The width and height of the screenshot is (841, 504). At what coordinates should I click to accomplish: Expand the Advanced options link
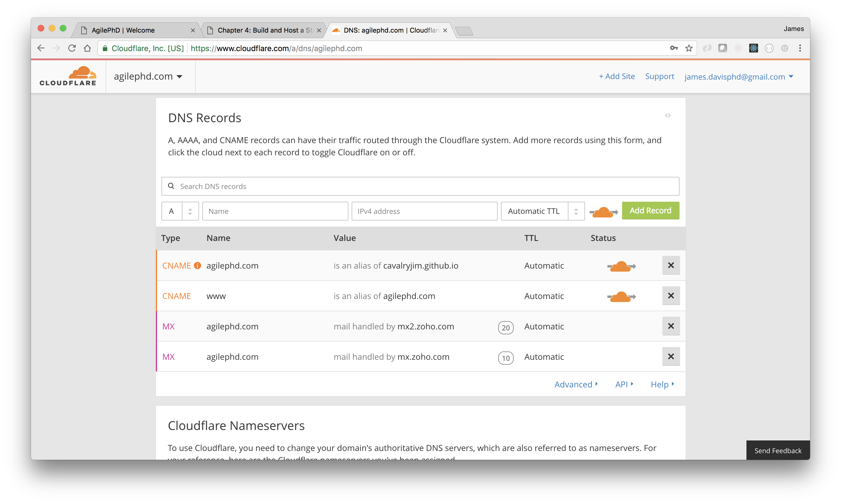click(576, 384)
